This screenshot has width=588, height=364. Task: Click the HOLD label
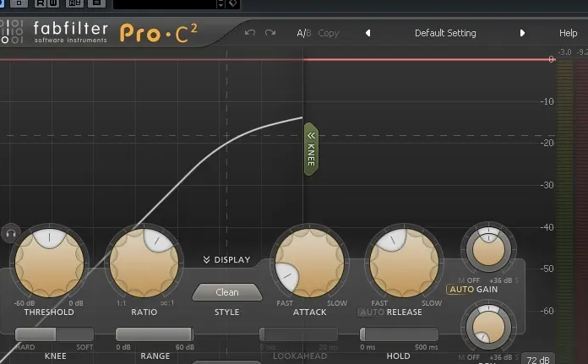[398, 356]
